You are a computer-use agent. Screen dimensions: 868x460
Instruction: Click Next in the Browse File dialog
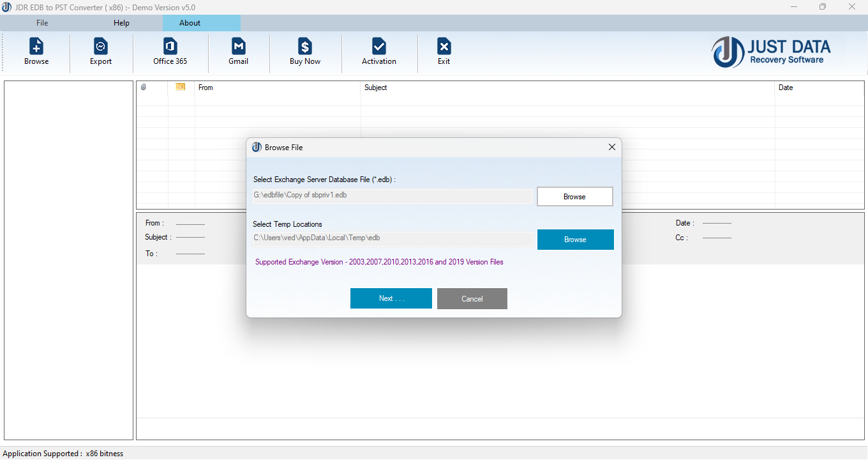[391, 298]
